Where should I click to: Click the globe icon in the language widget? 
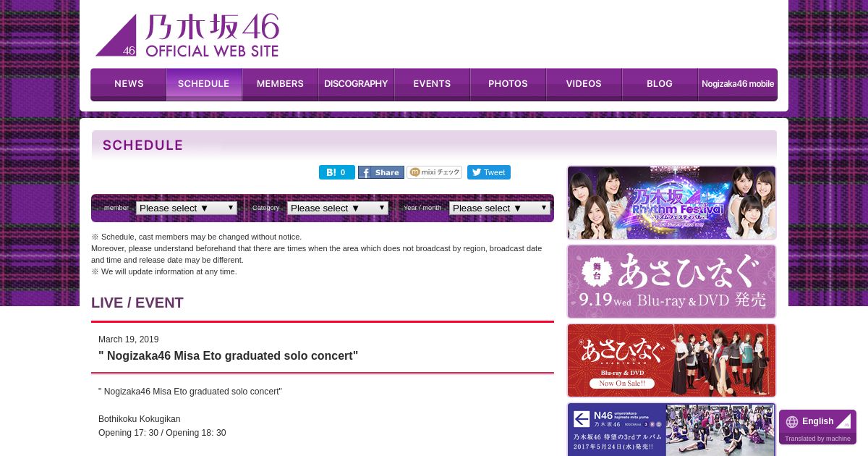pyautogui.click(x=792, y=421)
